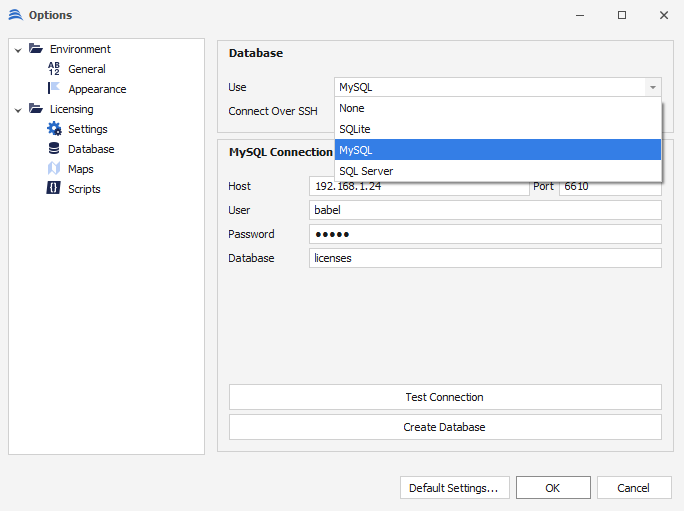684x511 pixels.
Task: Click the Environment folder icon
Action: click(x=36, y=49)
